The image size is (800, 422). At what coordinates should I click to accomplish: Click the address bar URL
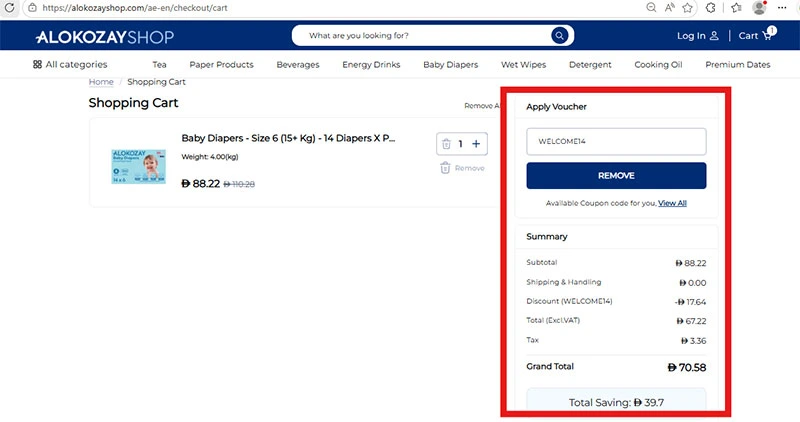click(135, 8)
